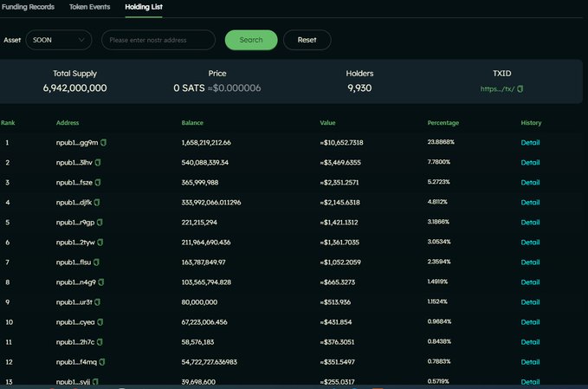Copy address npub1...2tyw
Screen dimensions: 588x389
[100, 243]
